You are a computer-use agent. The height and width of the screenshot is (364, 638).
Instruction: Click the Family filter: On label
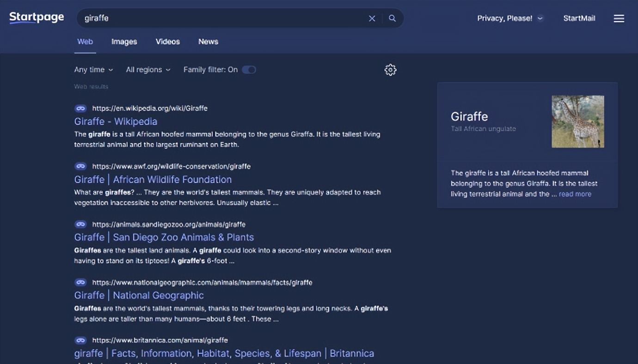click(x=210, y=70)
